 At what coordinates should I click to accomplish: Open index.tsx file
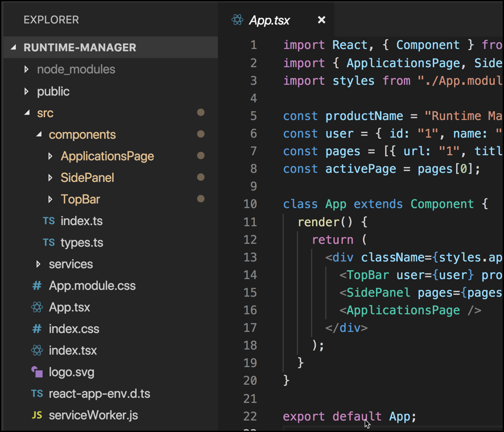tap(73, 350)
